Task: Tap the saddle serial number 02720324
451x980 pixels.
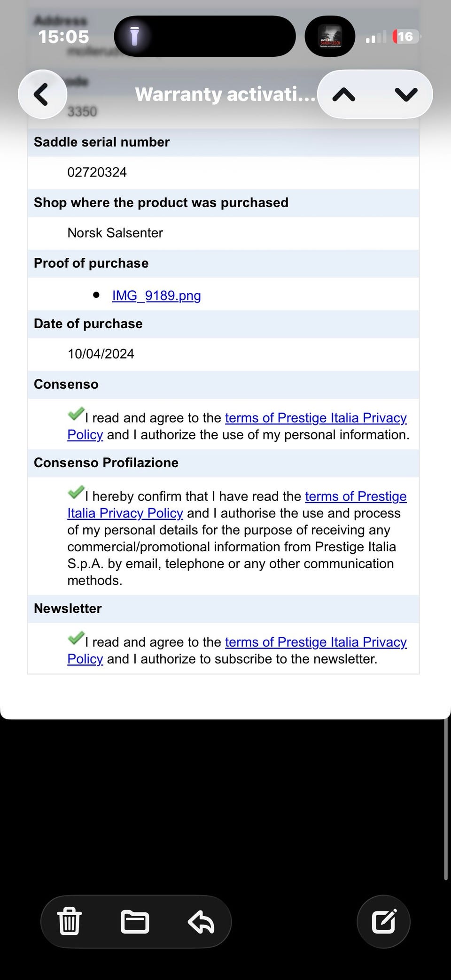Action: click(97, 172)
